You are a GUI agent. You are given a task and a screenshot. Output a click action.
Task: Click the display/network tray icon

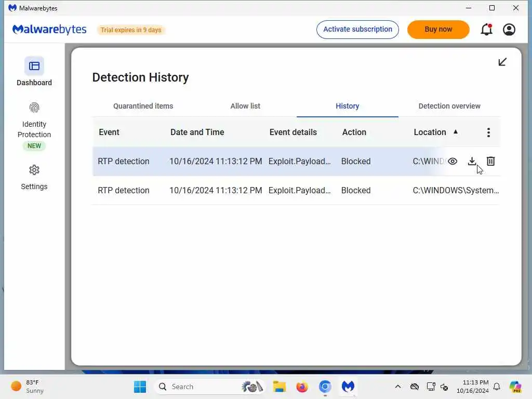pos(431,387)
